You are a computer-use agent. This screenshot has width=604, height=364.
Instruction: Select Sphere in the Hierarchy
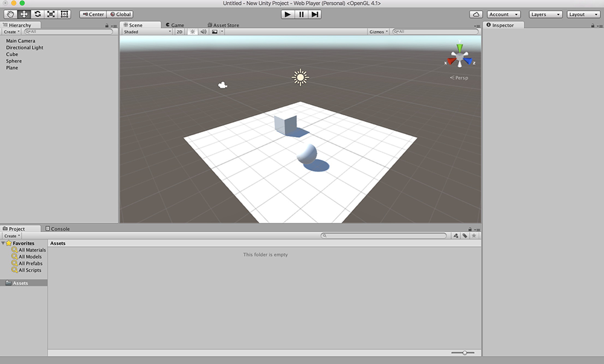tap(14, 61)
